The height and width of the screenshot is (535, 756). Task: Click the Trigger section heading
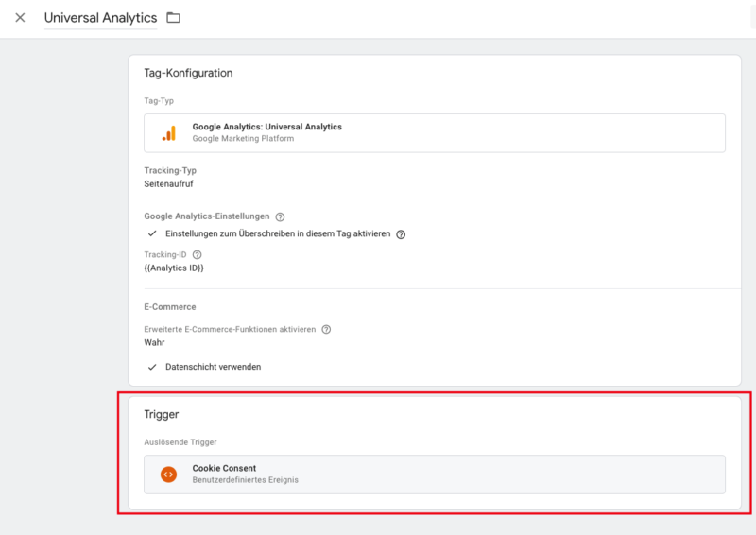point(161,414)
